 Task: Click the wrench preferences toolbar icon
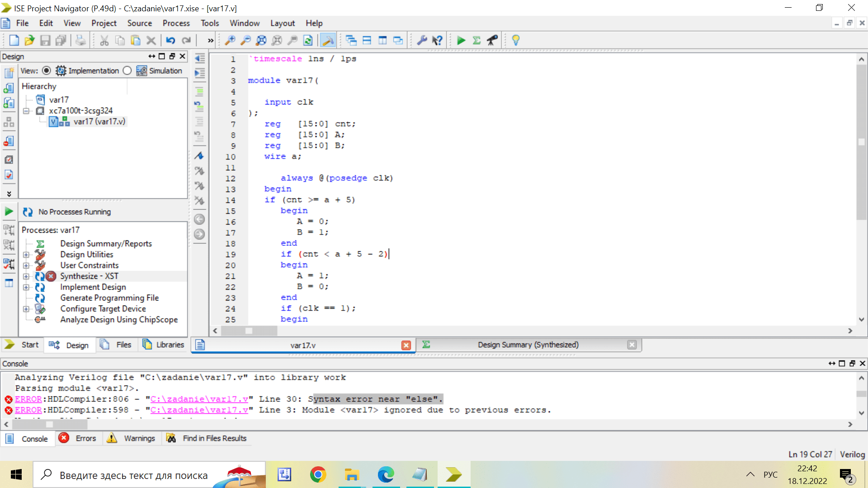pos(422,41)
